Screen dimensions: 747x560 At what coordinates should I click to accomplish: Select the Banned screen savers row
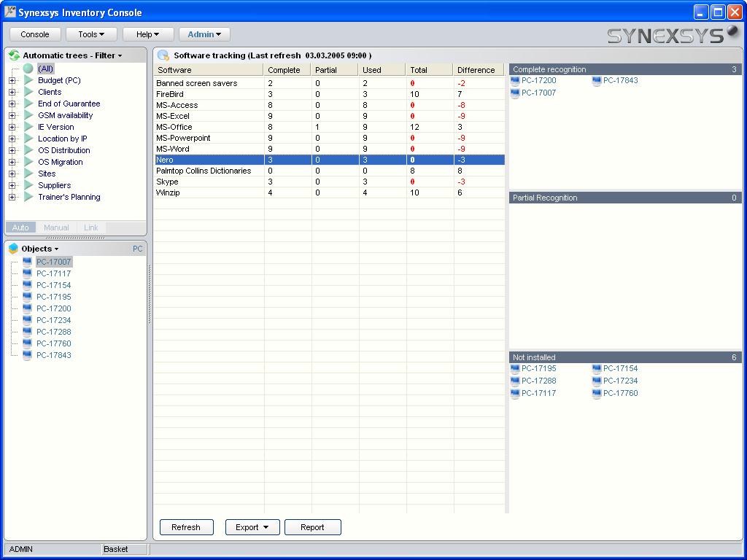click(329, 83)
